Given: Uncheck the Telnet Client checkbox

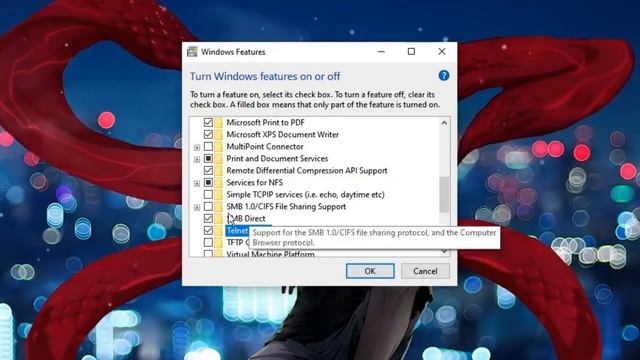Looking at the screenshot, I should tap(208, 231).
